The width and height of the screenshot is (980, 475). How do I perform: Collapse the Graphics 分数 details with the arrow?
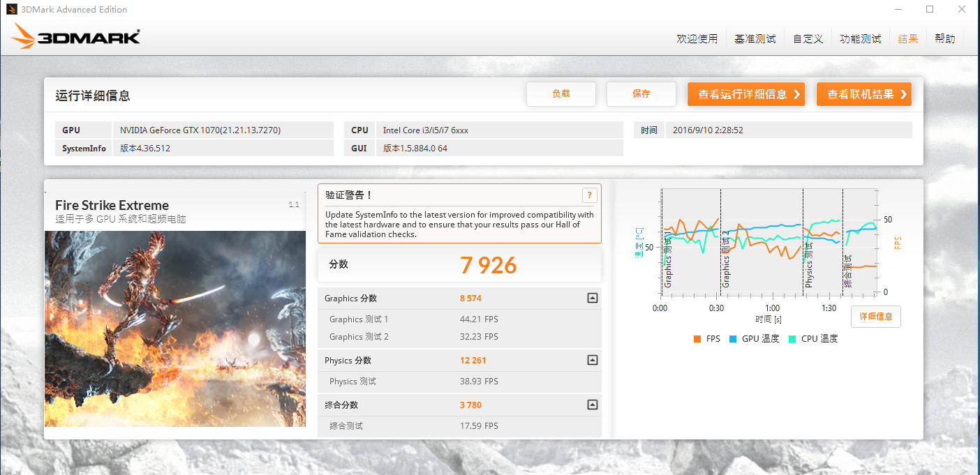tap(592, 298)
